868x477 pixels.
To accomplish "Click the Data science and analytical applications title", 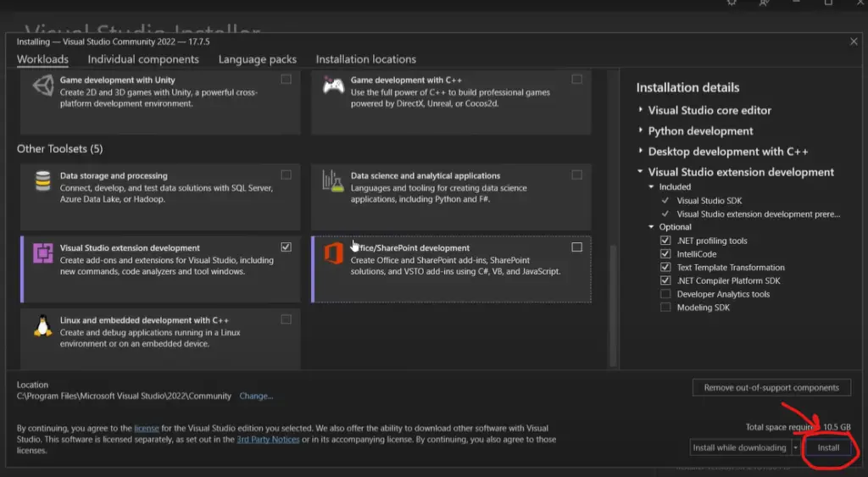I will (426, 176).
